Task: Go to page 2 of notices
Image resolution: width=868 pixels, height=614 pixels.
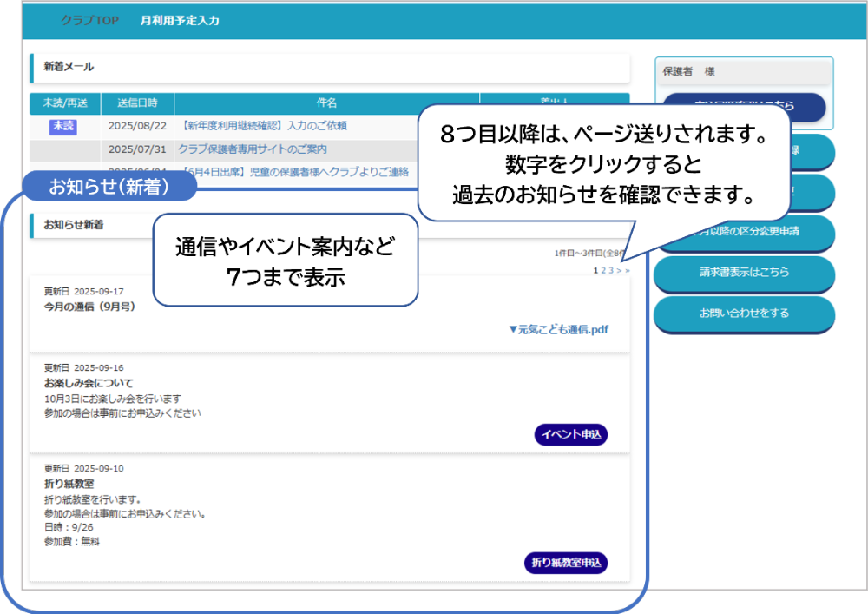Action: coord(603,271)
